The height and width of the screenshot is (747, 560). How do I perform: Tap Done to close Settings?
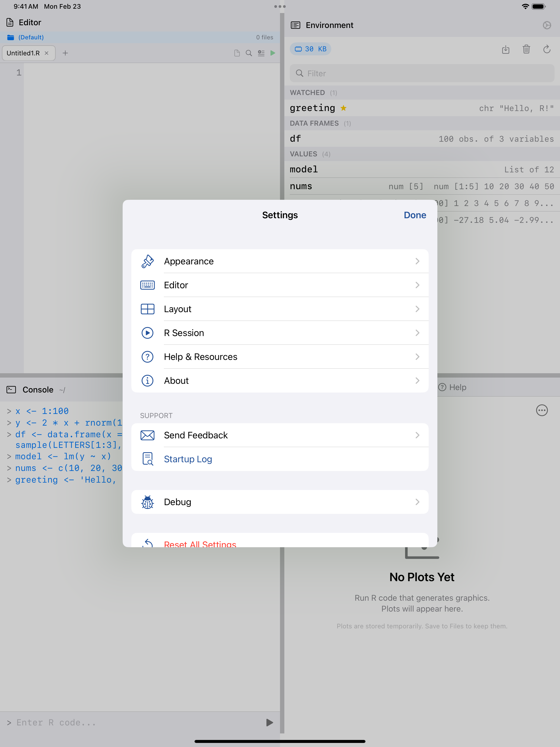(x=415, y=215)
